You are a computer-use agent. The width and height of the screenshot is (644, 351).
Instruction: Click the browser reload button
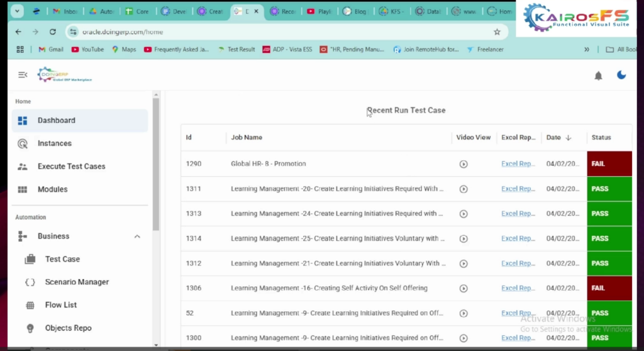point(53,31)
